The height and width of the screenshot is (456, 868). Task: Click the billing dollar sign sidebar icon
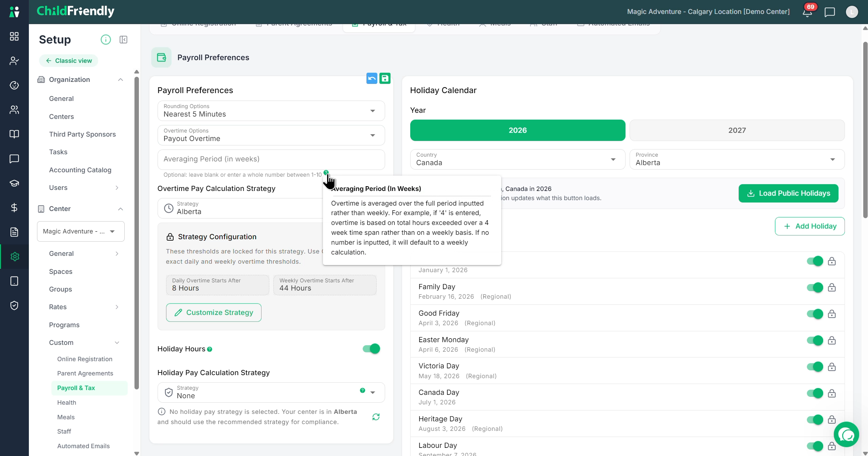tap(14, 208)
